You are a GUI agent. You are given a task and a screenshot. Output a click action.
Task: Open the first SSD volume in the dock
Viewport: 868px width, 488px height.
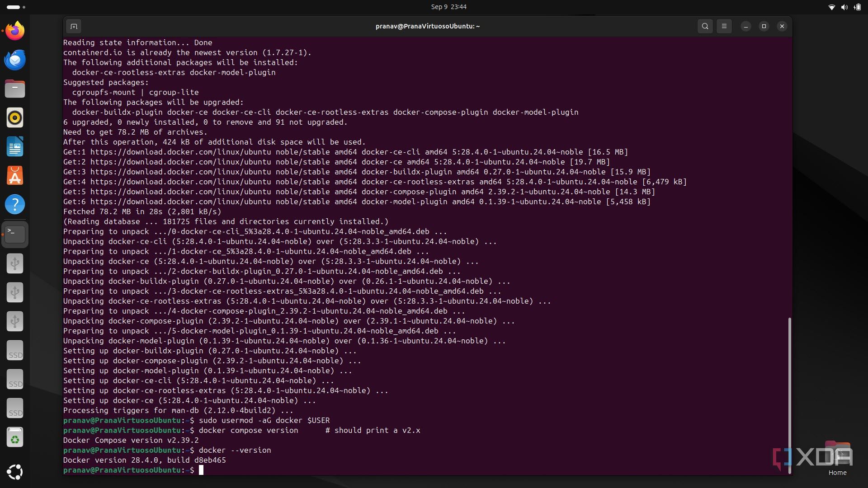[x=15, y=351]
